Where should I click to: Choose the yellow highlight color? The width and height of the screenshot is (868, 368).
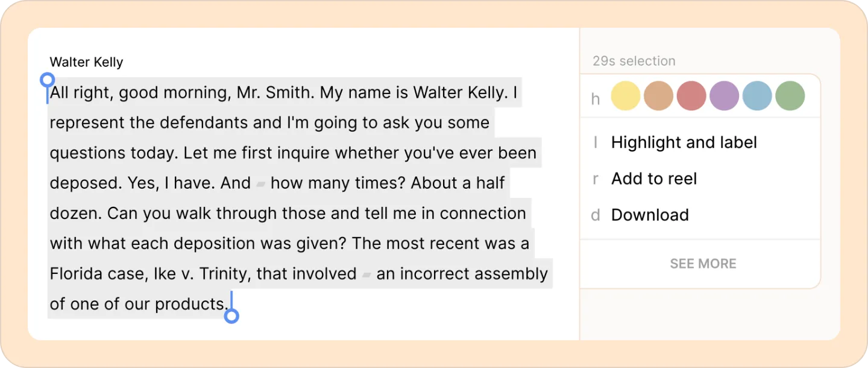(626, 96)
